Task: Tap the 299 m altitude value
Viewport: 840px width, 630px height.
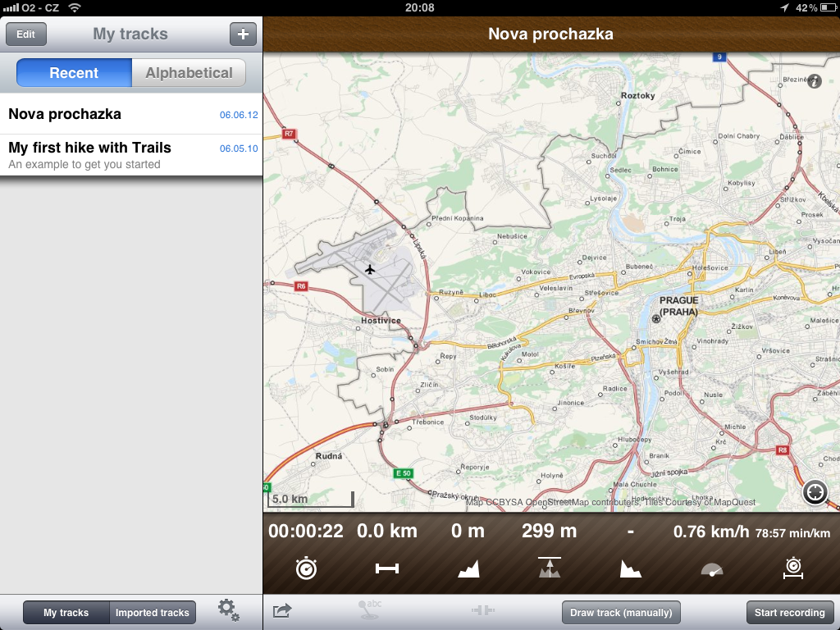Action: click(x=549, y=531)
